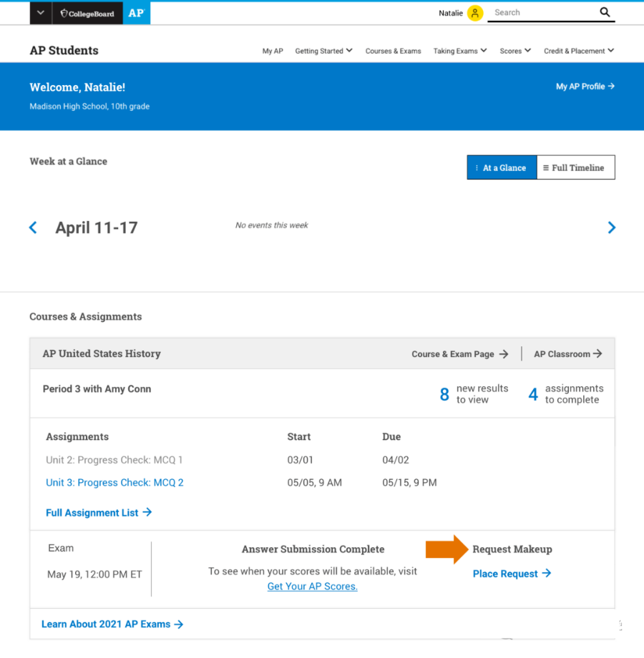
Task: Click the 05/15, 9 PM due date
Action: point(409,483)
